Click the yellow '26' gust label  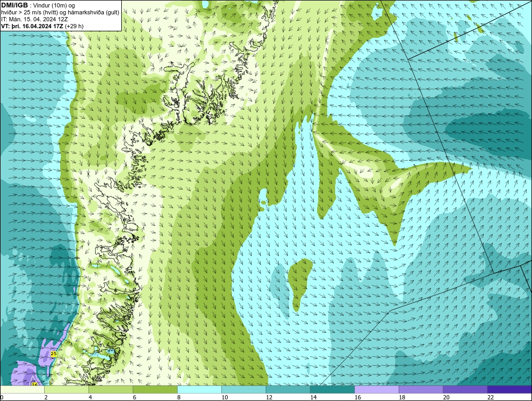click(34, 384)
